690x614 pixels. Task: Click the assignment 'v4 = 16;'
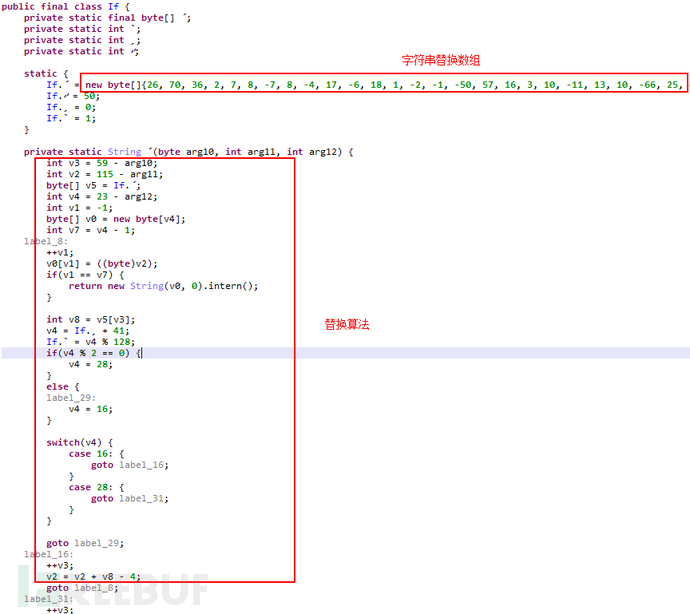click(x=91, y=409)
